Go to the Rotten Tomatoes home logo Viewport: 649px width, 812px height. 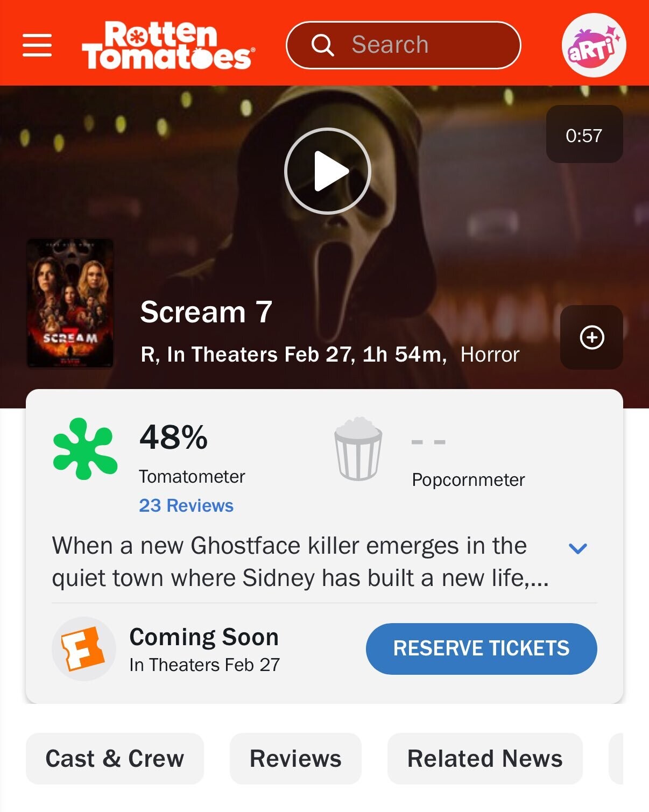[x=168, y=45]
